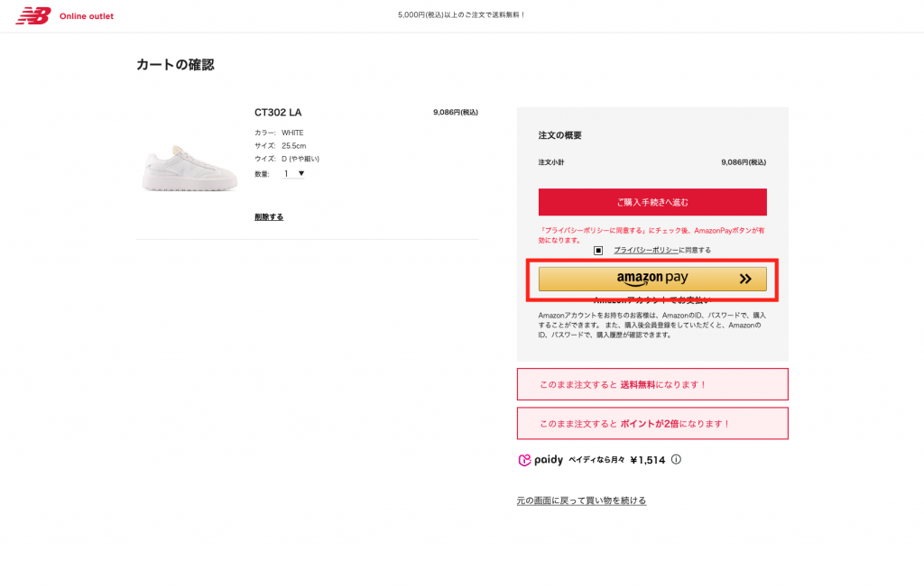Click the Paidy monthly ¥1,514 amount
The image size is (924, 588).
(x=647, y=460)
